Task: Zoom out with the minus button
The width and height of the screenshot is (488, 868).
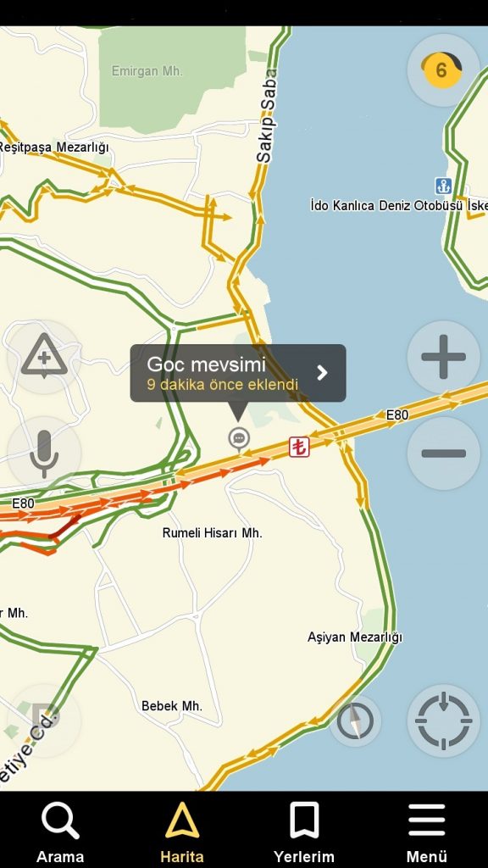Action: point(443,453)
